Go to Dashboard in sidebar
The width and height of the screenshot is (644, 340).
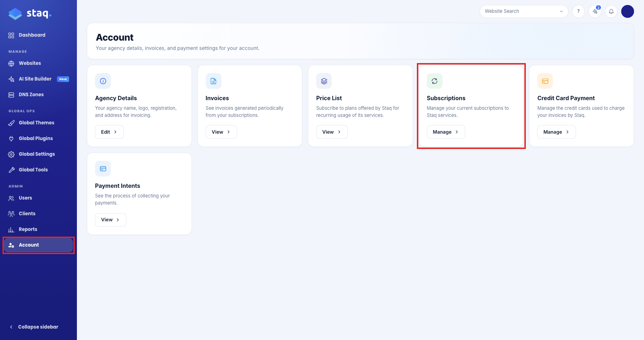coord(38,35)
